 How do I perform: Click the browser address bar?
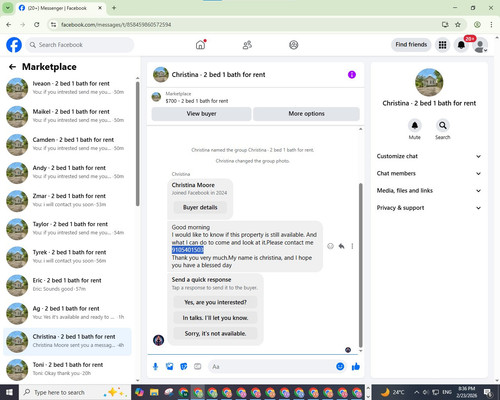click(x=247, y=25)
